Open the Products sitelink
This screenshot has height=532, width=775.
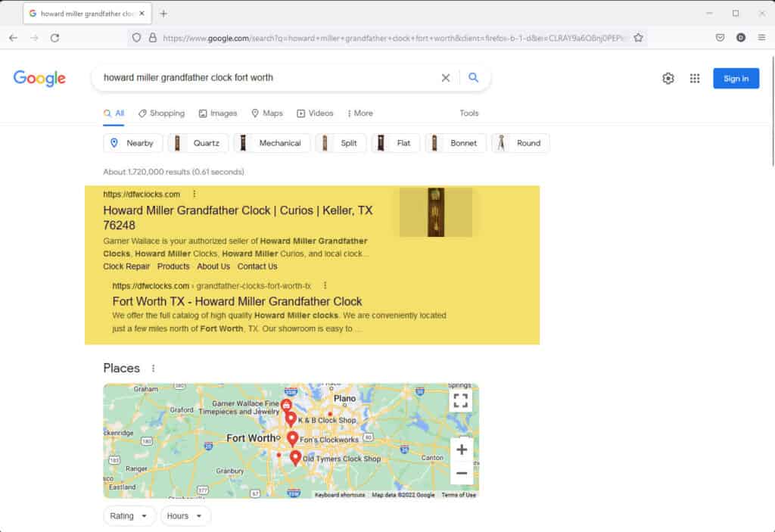173,266
